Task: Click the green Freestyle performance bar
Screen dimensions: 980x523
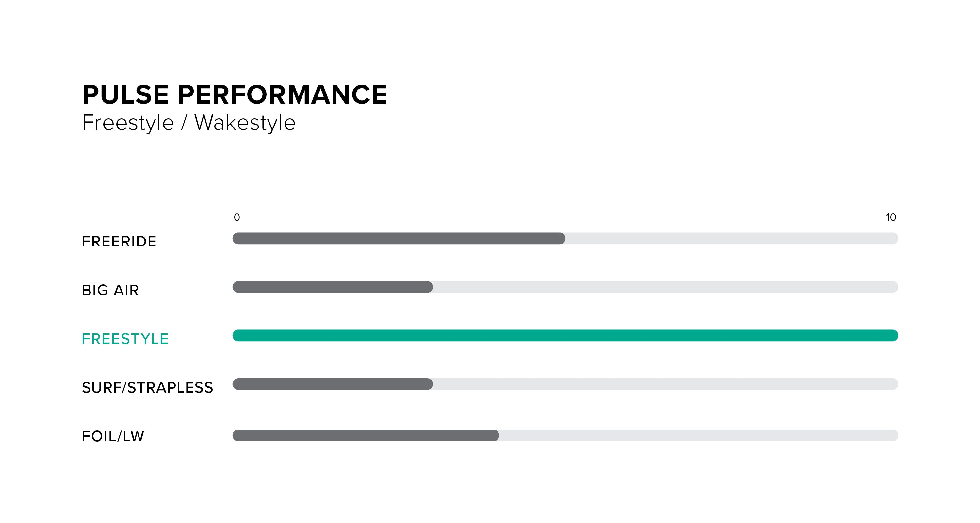Action: (x=565, y=335)
